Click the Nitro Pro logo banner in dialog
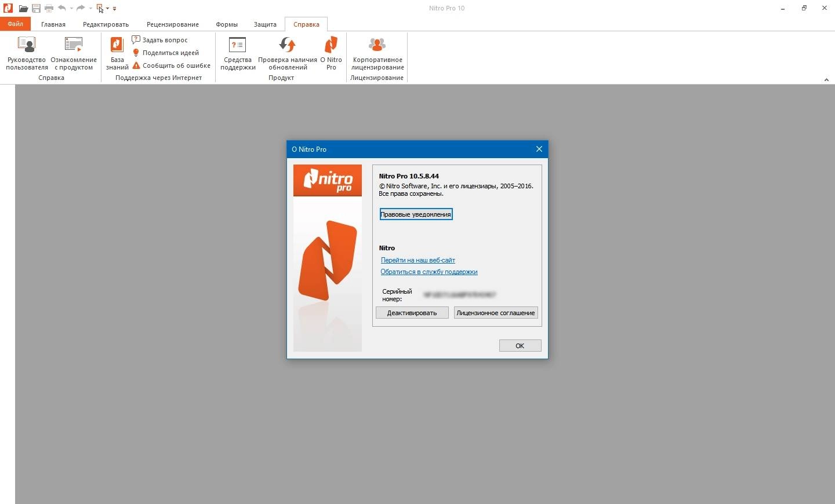The image size is (835, 504). (x=328, y=181)
